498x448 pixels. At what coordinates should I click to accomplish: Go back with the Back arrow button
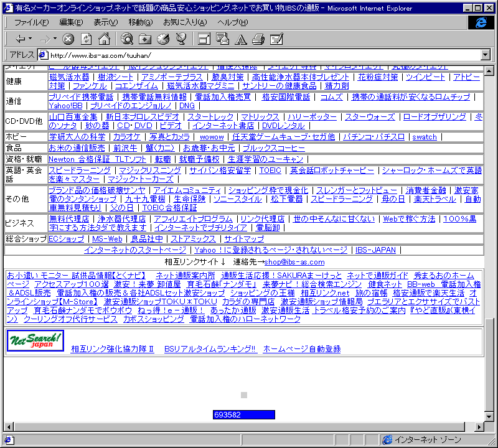(21, 39)
